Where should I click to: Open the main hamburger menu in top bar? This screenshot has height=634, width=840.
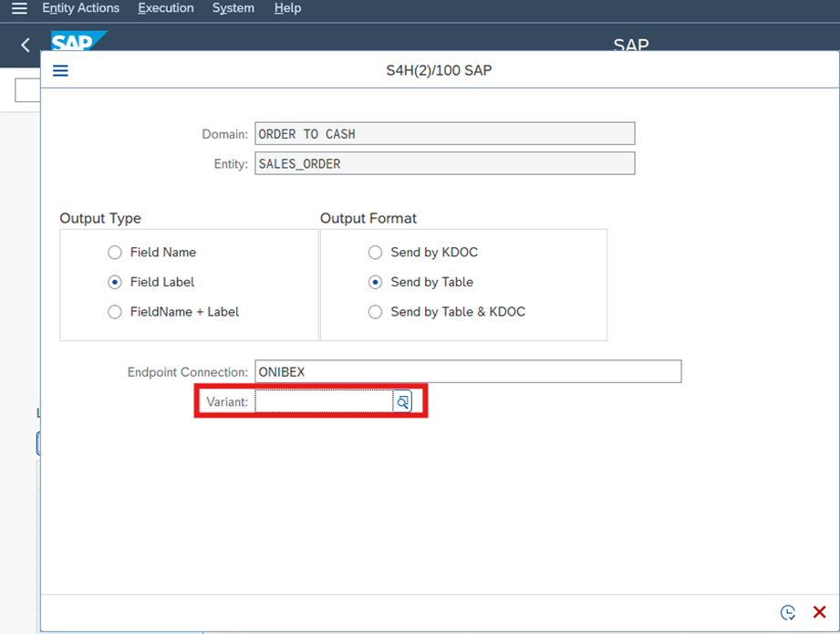coord(18,8)
